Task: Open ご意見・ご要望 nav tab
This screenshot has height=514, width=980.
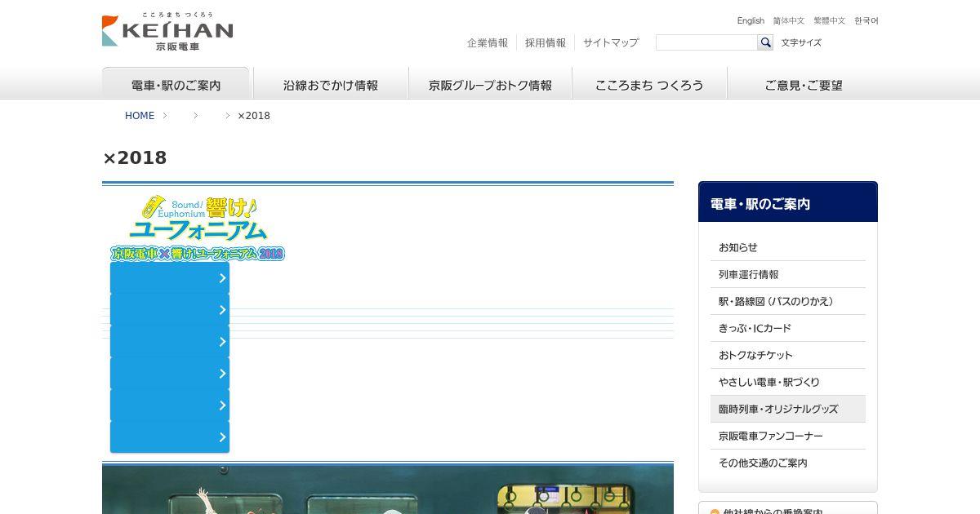Action: pyautogui.click(x=804, y=83)
